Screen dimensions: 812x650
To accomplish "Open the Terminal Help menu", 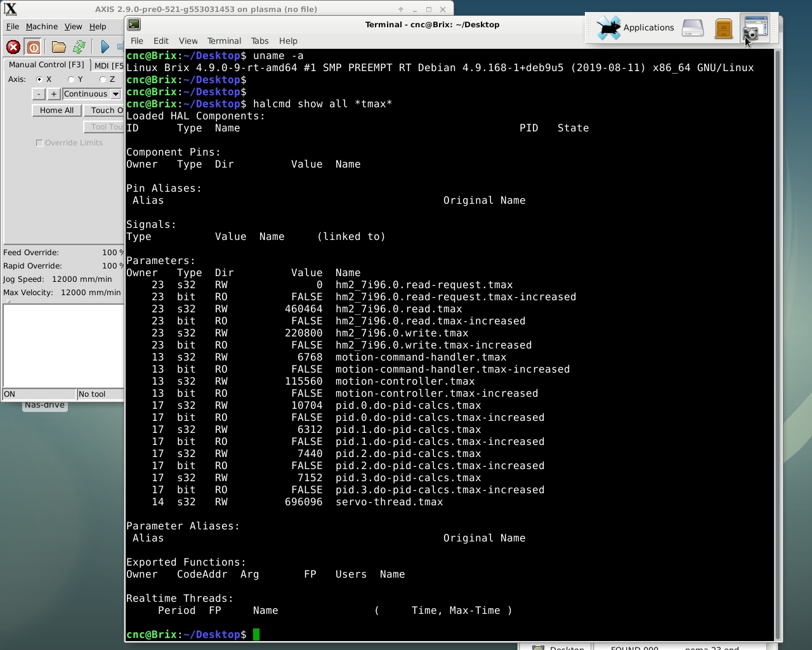I will coord(288,41).
